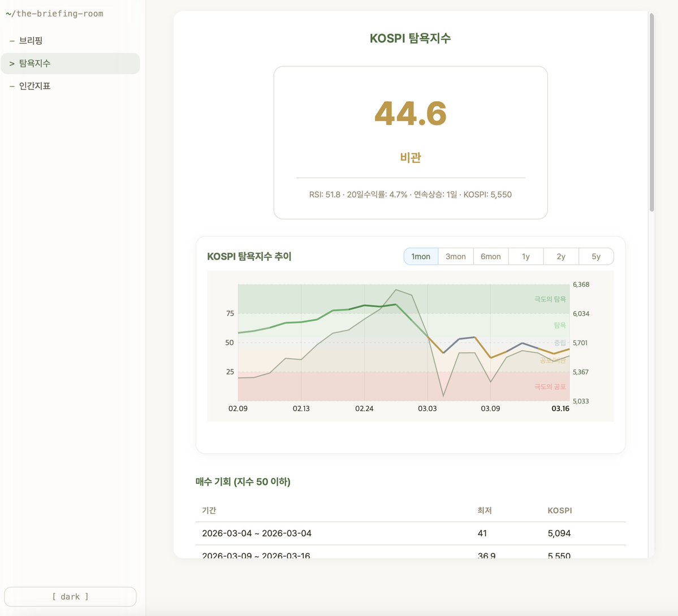Click the 비관 status label
The width and height of the screenshot is (678, 616).
click(x=411, y=157)
